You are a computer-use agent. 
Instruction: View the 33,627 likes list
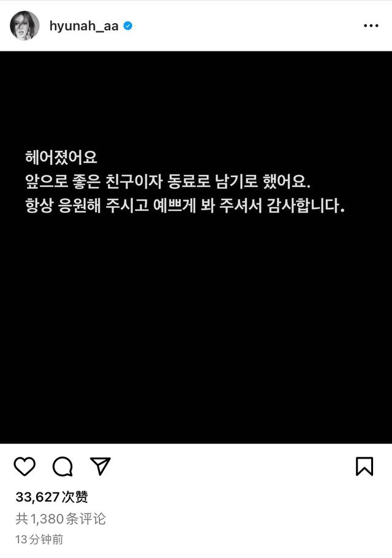coord(52,497)
